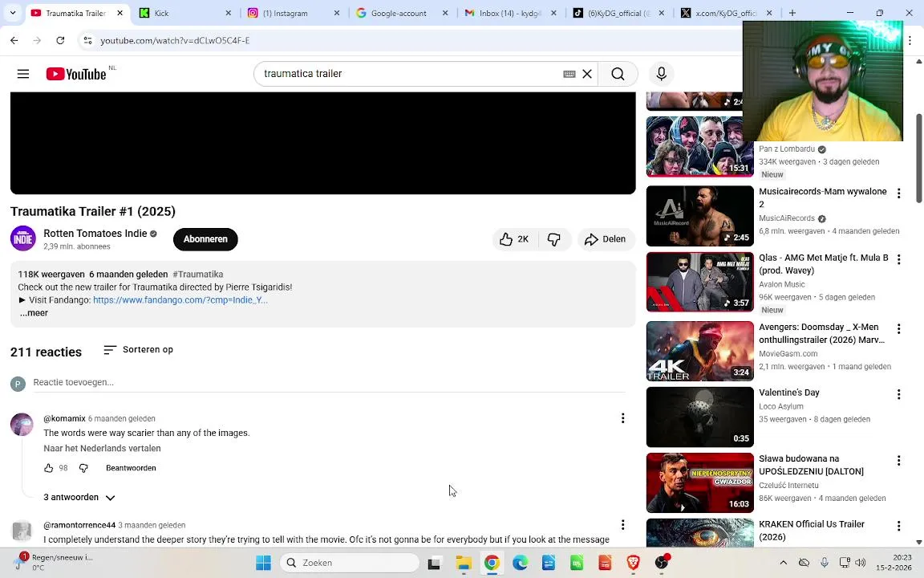The image size is (924, 578).
Task: Reload the page with refresh icon
Action: [x=60, y=40]
